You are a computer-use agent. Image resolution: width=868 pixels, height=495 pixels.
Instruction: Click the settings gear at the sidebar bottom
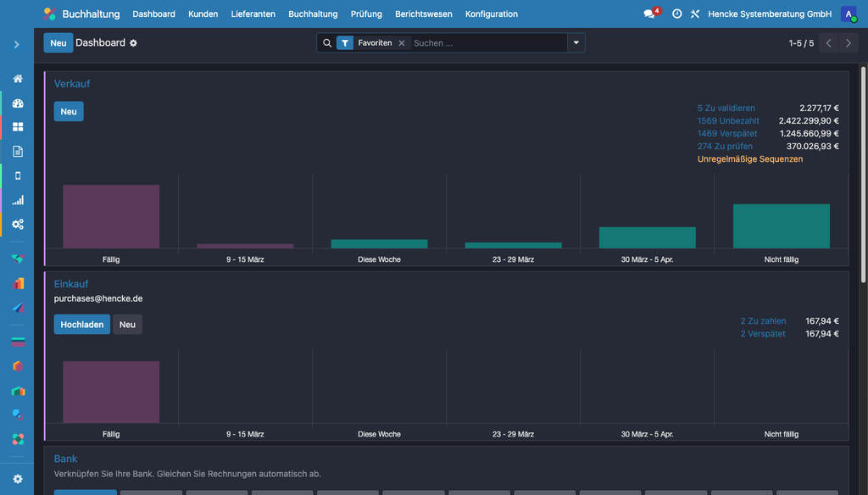[18, 479]
